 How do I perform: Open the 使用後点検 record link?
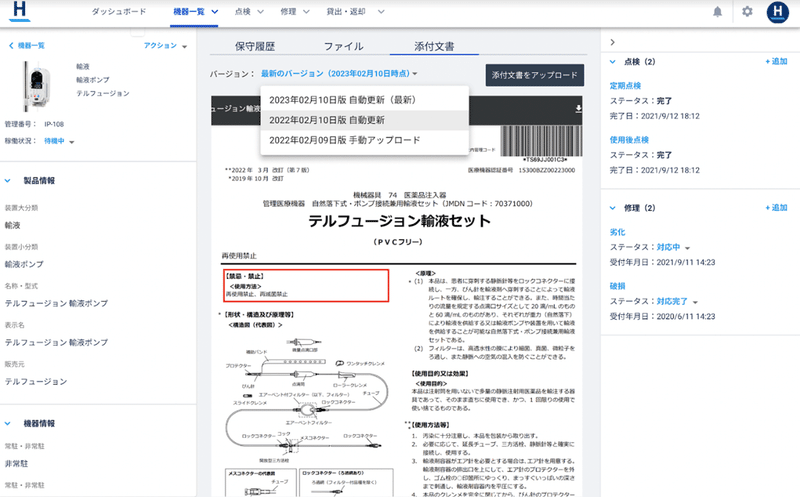629,140
